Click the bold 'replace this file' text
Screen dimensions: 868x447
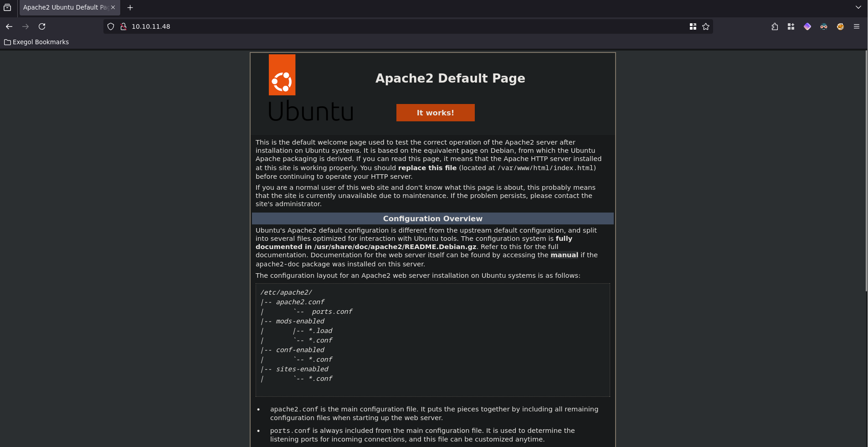[427, 168]
